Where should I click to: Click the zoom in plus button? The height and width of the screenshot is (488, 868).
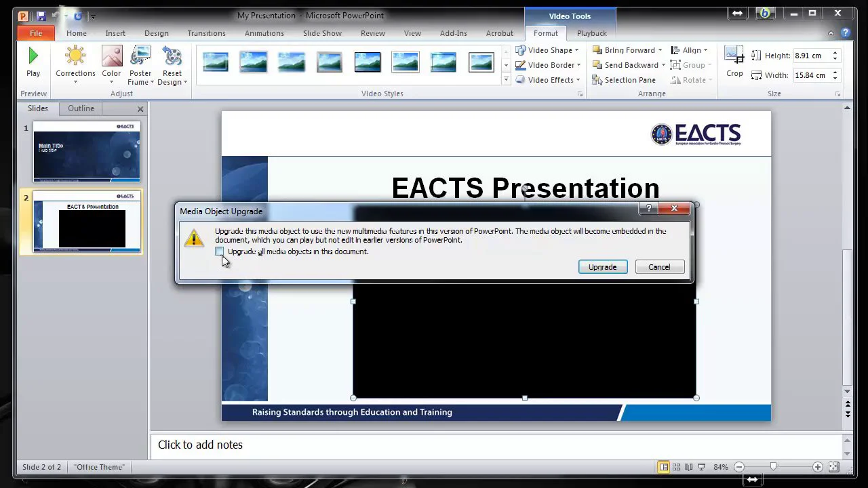coord(818,467)
